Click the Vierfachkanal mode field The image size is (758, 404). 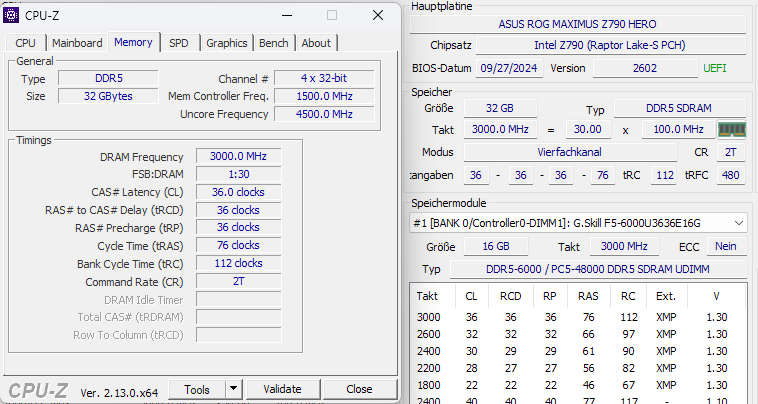570,152
